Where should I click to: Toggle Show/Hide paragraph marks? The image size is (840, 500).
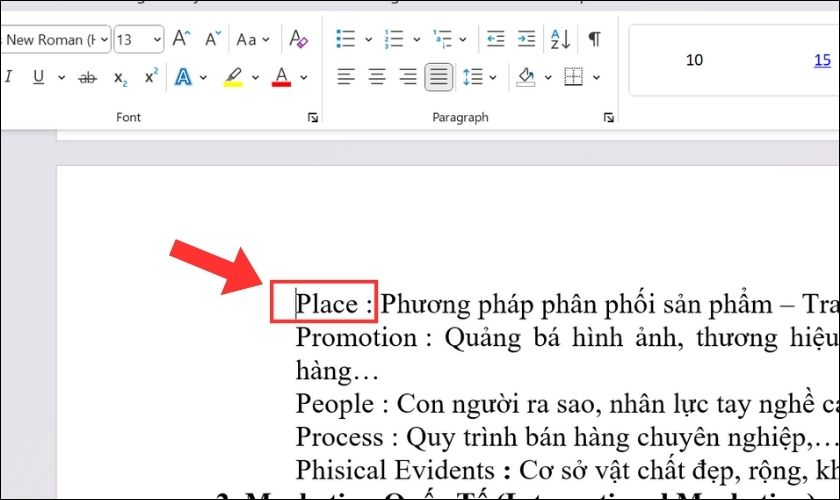click(x=594, y=39)
